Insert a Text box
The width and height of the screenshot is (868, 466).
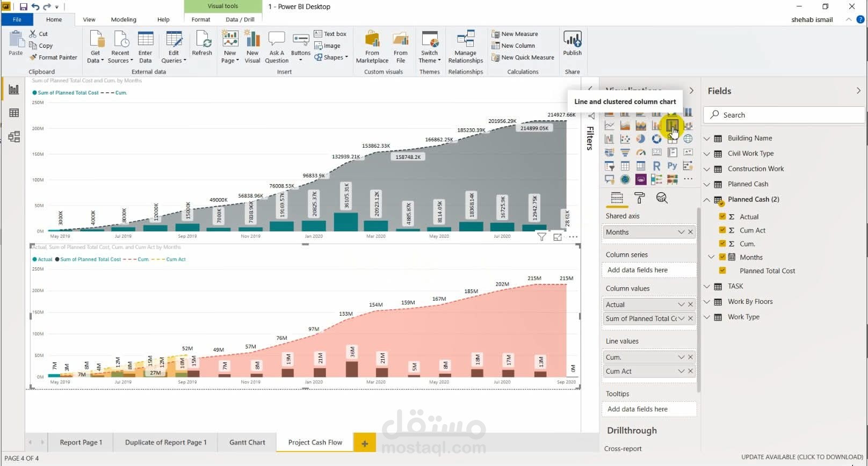pos(330,34)
